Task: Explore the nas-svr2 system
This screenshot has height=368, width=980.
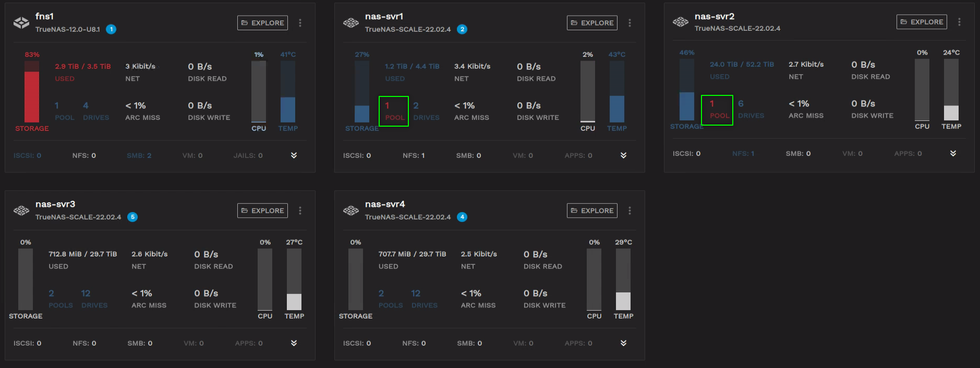Action: tap(922, 22)
